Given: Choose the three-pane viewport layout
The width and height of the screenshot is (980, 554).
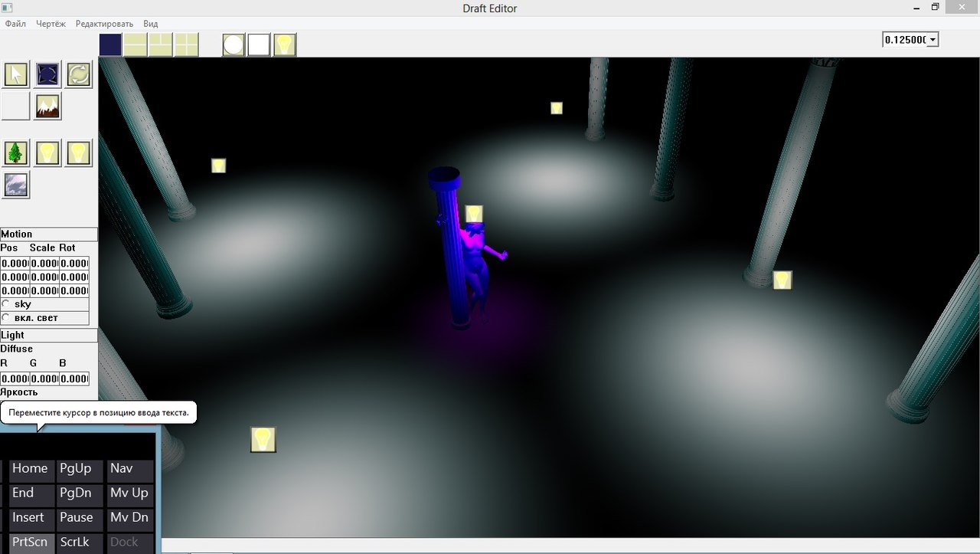Looking at the screenshot, I should pyautogui.click(x=161, y=44).
